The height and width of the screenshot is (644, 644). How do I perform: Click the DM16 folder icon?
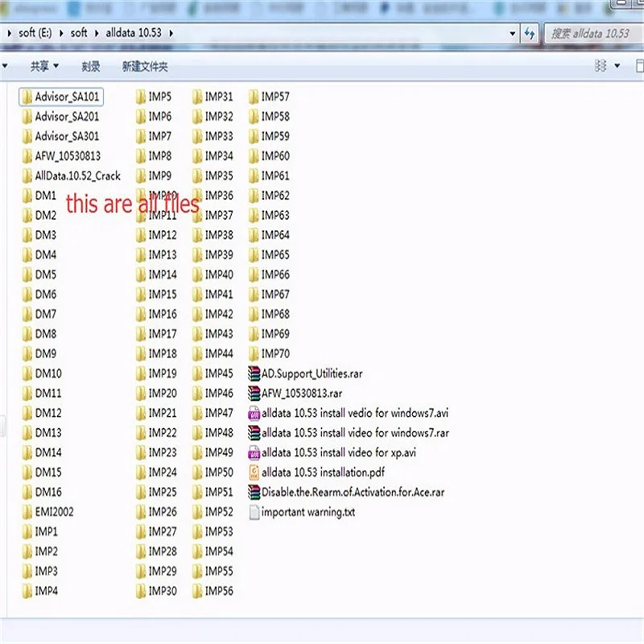(27, 492)
